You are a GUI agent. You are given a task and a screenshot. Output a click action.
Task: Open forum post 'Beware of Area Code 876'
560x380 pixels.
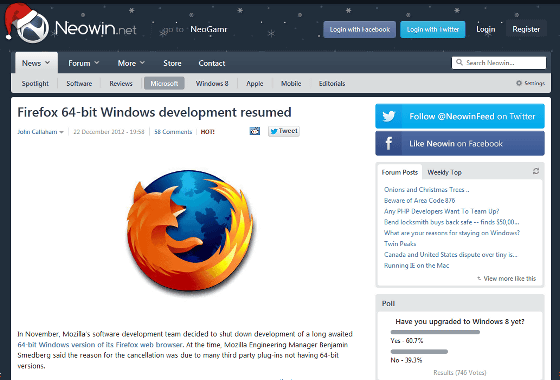pyautogui.click(x=419, y=200)
